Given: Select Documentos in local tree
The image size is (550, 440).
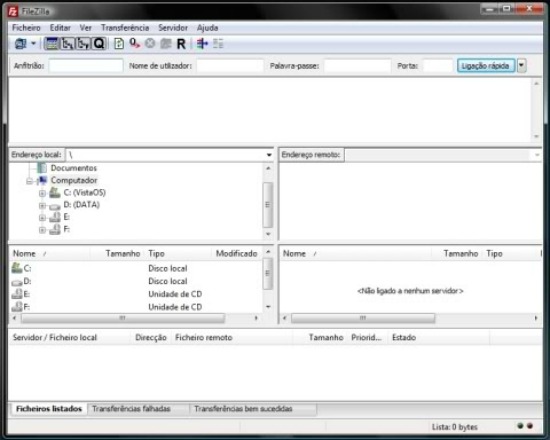Looking at the screenshot, I should [73, 168].
